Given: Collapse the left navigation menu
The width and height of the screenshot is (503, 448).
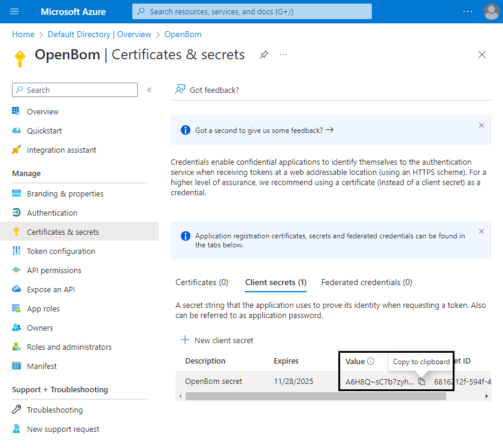Looking at the screenshot, I should click(149, 90).
